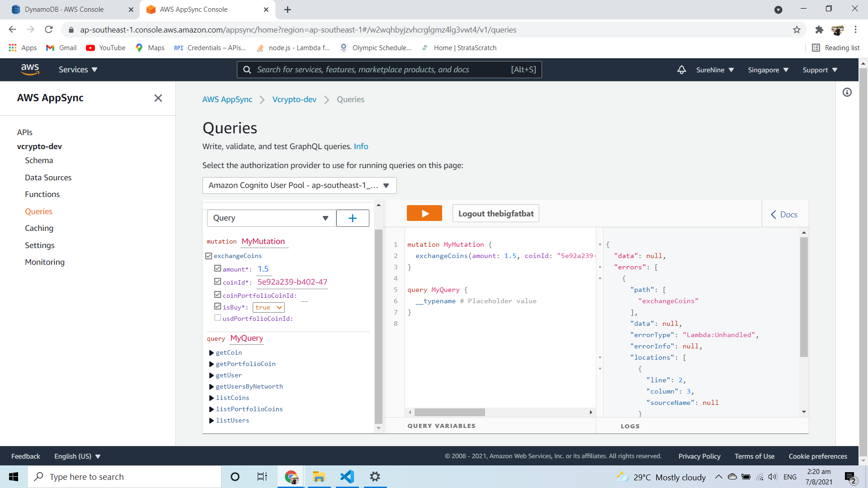Click the AWS logo home icon
868x488 pixels.
30,70
